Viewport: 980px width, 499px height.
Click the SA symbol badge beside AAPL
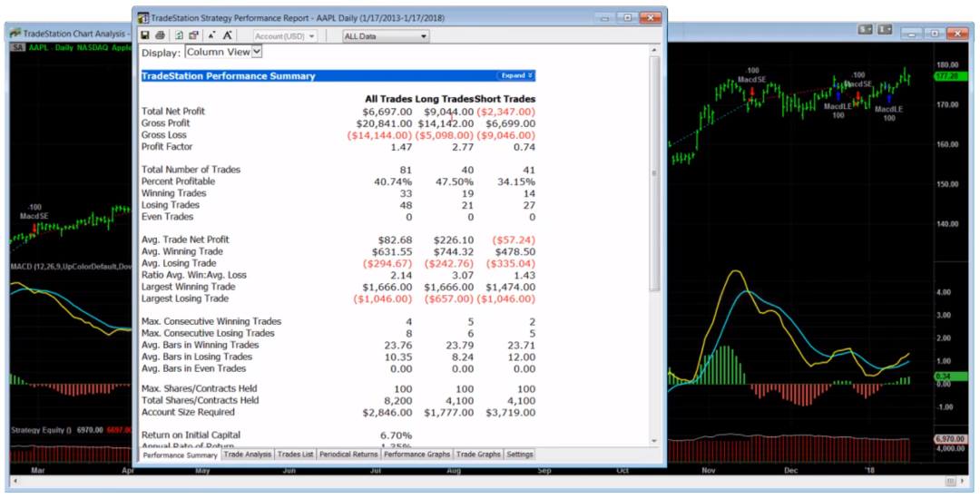tap(17, 47)
